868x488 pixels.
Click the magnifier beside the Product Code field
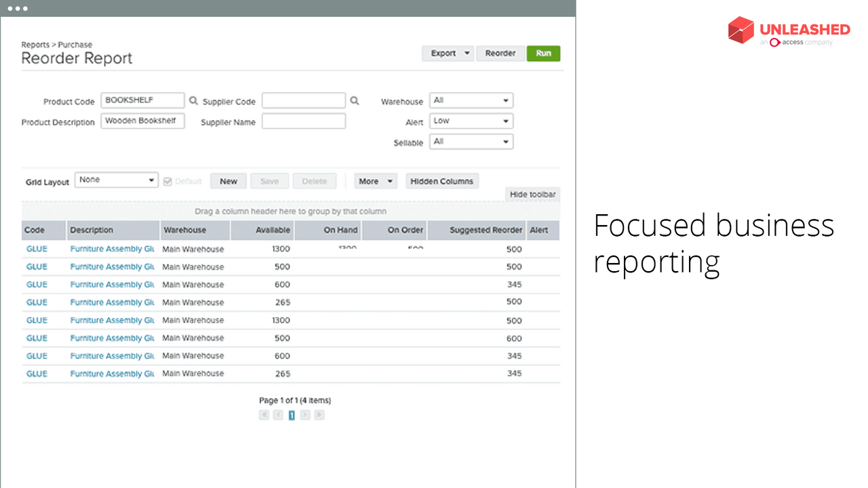point(193,101)
